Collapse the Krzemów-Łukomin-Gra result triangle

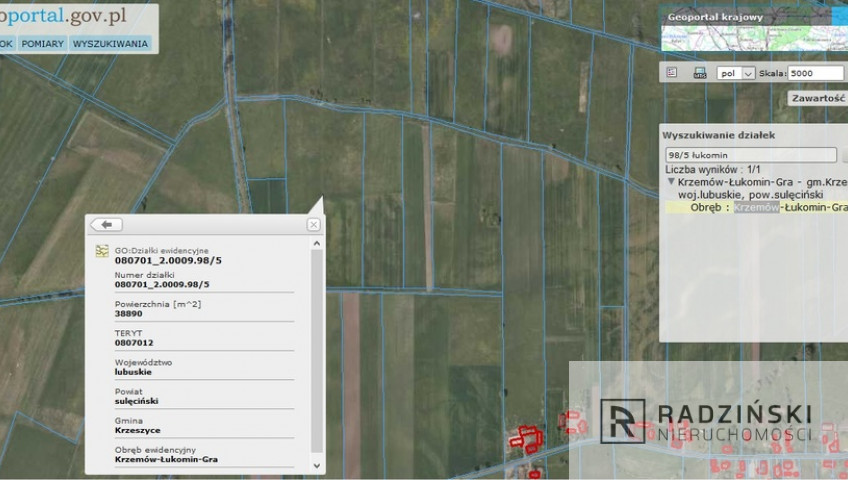click(671, 182)
